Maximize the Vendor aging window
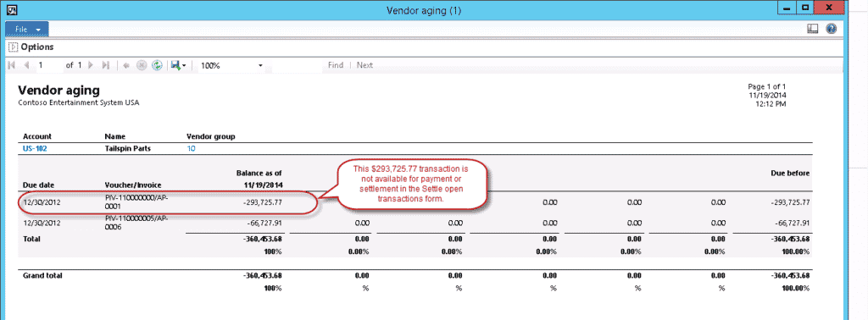 point(805,7)
